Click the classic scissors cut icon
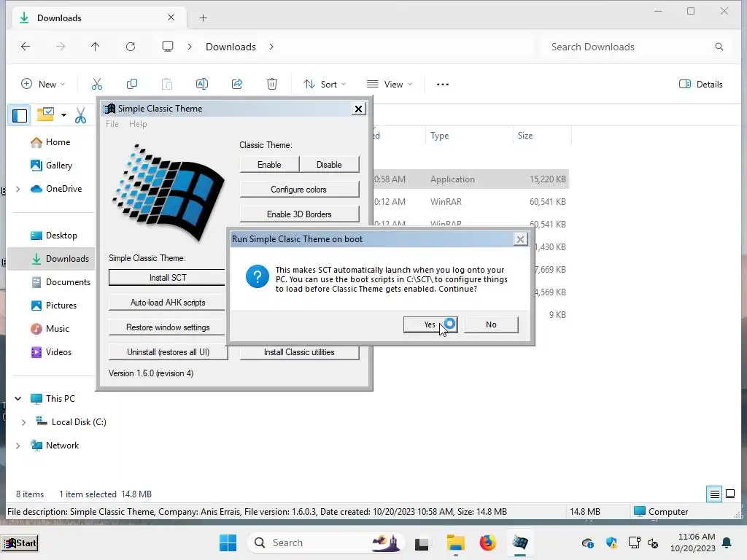 click(80, 114)
